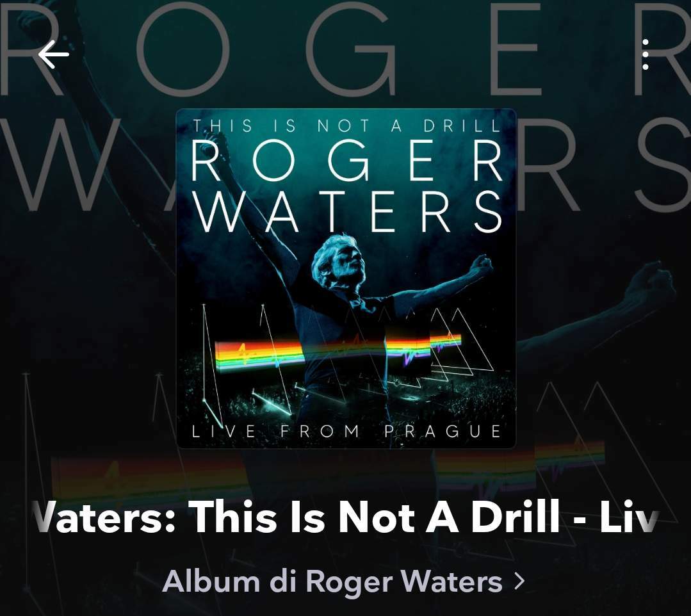The image size is (691, 616).
Task: Click the "ROGER" lettering on the album cover
Action: [x=347, y=160]
